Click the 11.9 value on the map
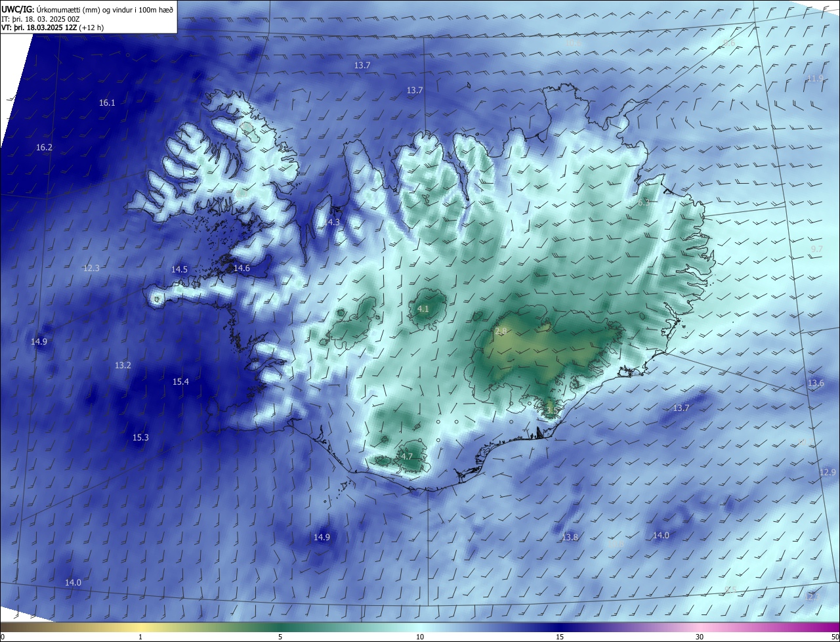The width and height of the screenshot is (840, 642). tap(815, 79)
